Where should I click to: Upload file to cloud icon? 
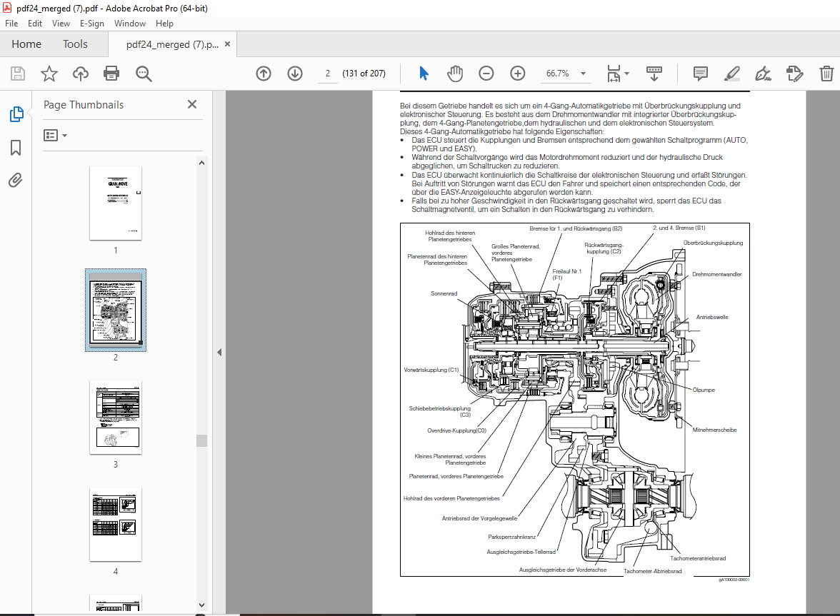click(80, 74)
